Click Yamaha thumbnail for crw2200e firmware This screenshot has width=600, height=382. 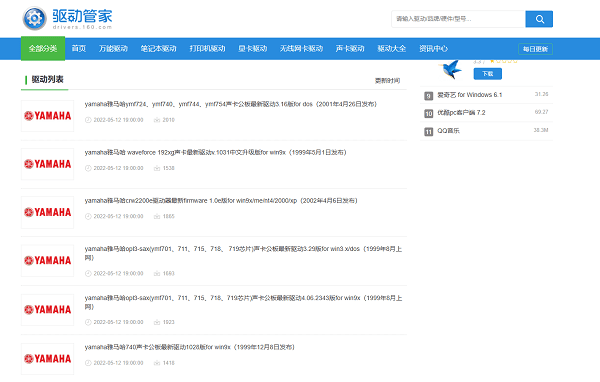[47, 212]
